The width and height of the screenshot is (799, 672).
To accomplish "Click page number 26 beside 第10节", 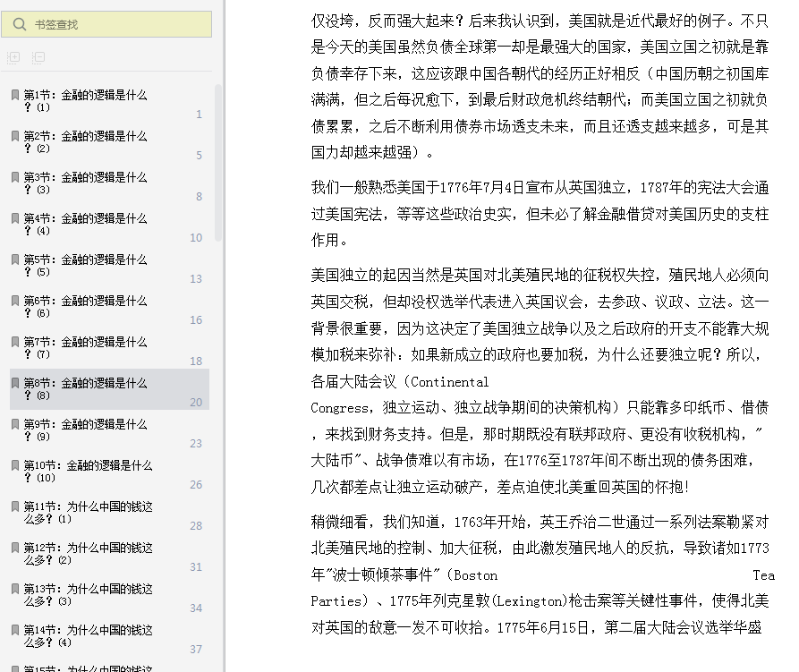I will (x=196, y=485).
